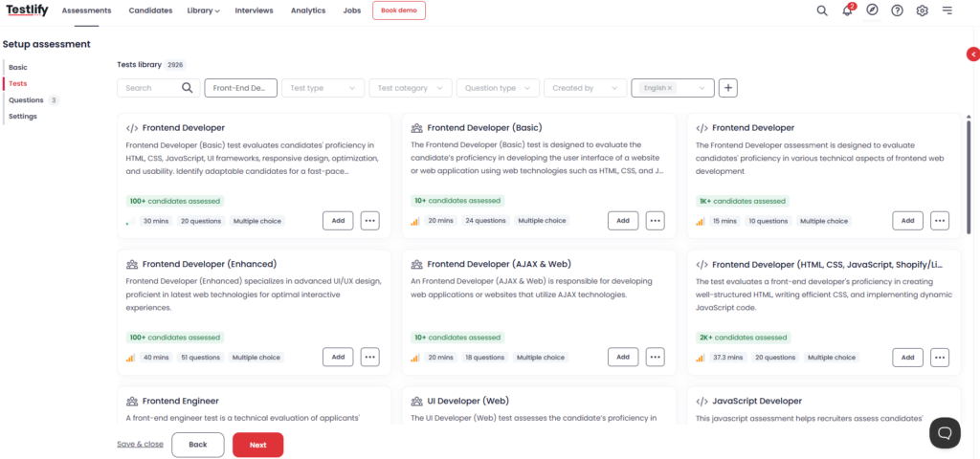The image size is (980, 459).
Task: Open Jobs in top navigation
Action: point(352,11)
